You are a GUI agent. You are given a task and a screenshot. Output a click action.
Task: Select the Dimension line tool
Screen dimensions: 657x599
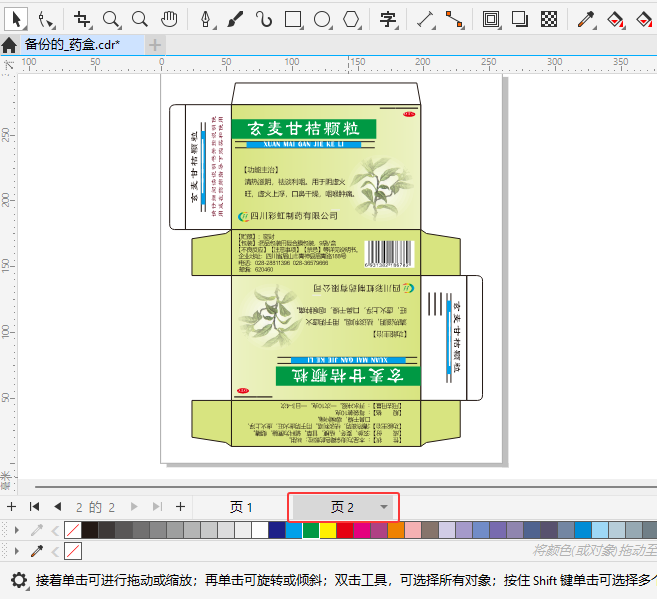coord(426,19)
